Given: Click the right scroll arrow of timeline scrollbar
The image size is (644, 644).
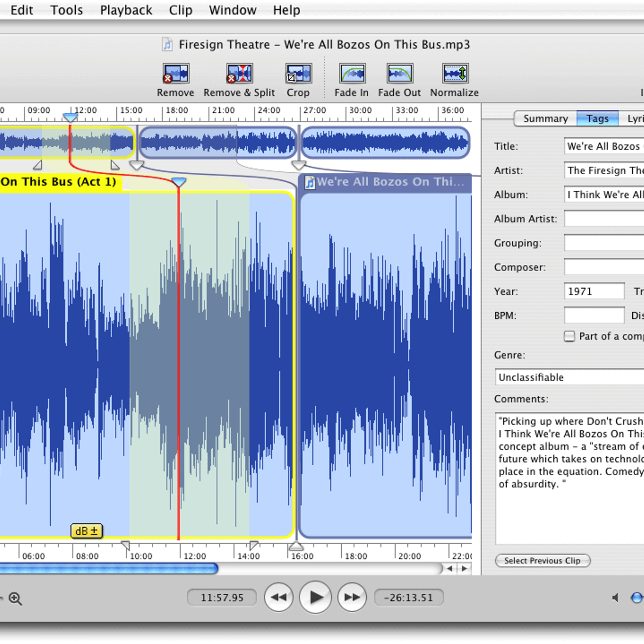Looking at the screenshot, I should (x=464, y=568).
